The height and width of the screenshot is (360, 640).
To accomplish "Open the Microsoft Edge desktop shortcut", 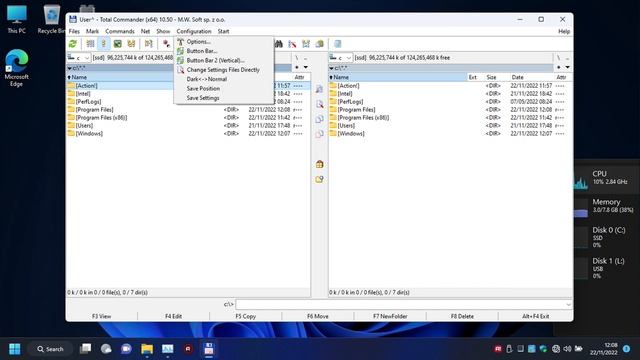I will tap(16, 68).
